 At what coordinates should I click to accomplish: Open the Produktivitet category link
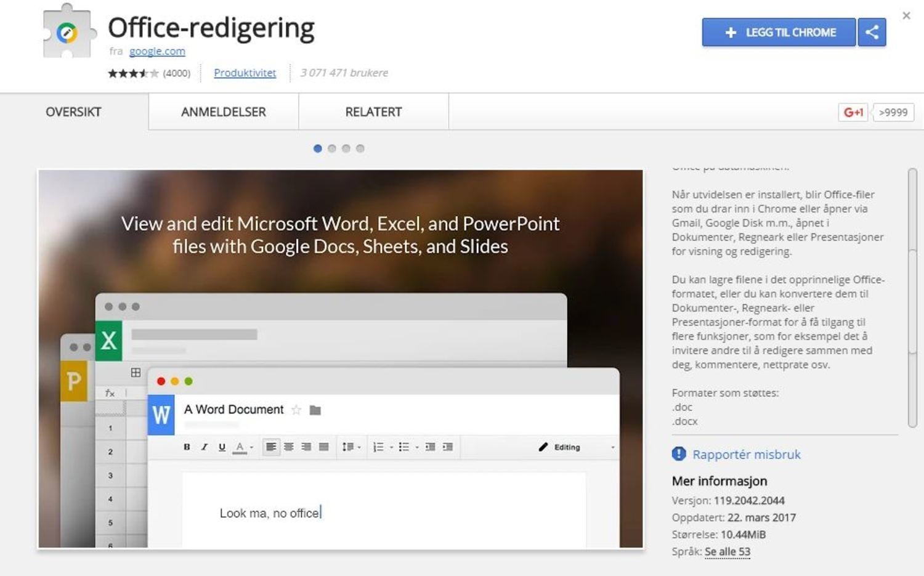[245, 73]
